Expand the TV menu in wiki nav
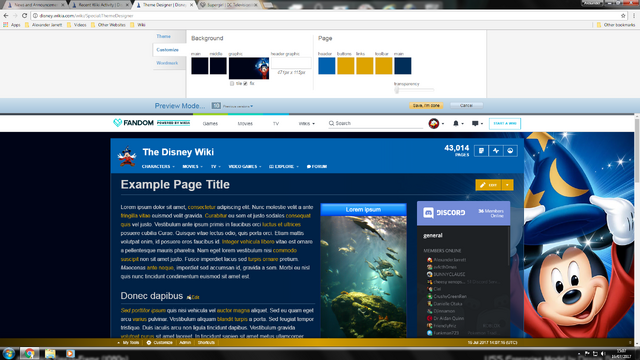This screenshot has height=360, width=640. pyautogui.click(x=216, y=167)
